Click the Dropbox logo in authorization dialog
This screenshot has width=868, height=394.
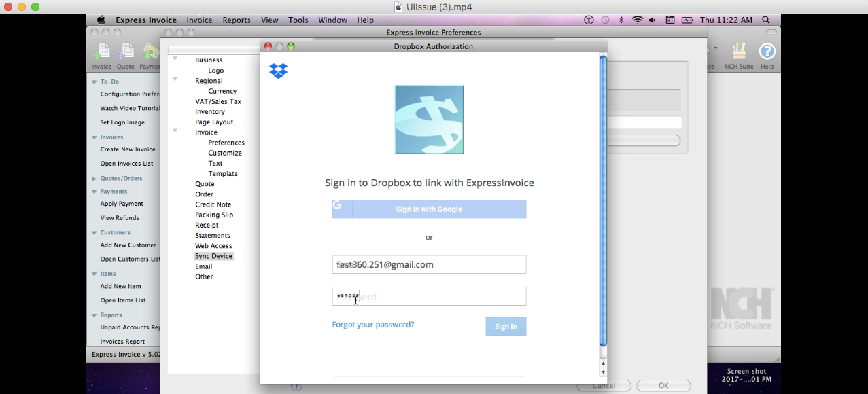[279, 71]
